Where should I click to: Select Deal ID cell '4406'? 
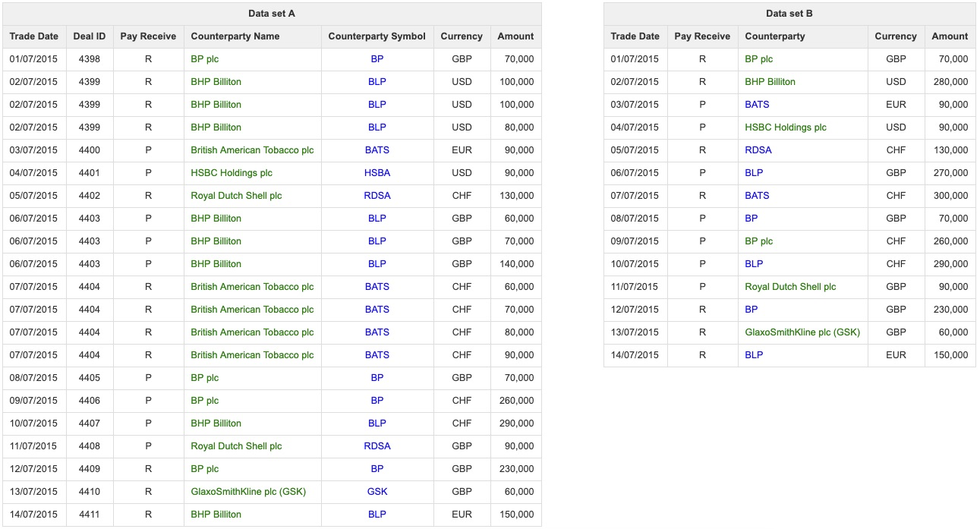pyautogui.click(x=90, y=401)
